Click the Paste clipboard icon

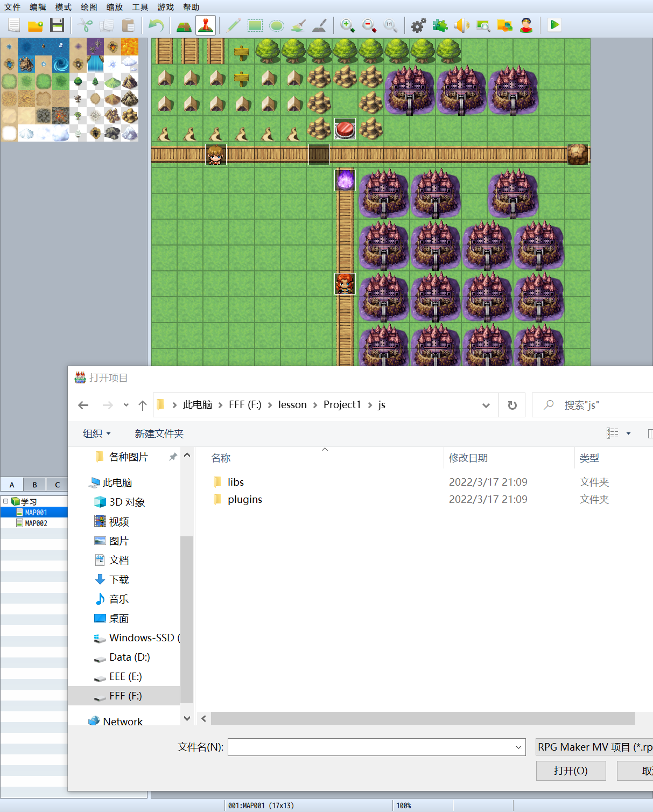(x=128, y=25)
